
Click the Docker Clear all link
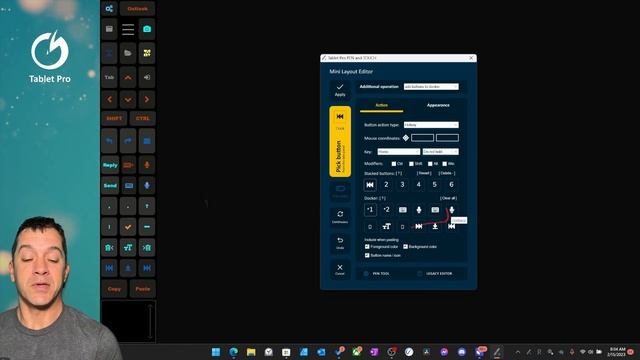[448, 198]
